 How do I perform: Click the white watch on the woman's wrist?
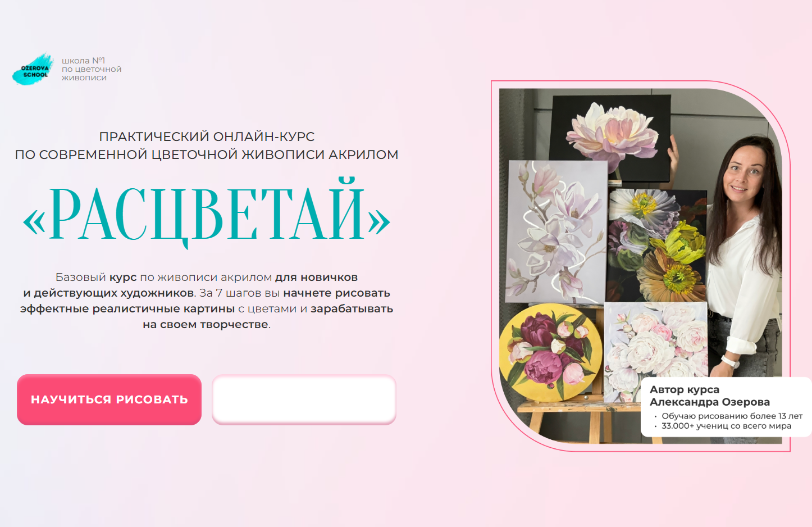pyautogui.click(x=730, y=360)
